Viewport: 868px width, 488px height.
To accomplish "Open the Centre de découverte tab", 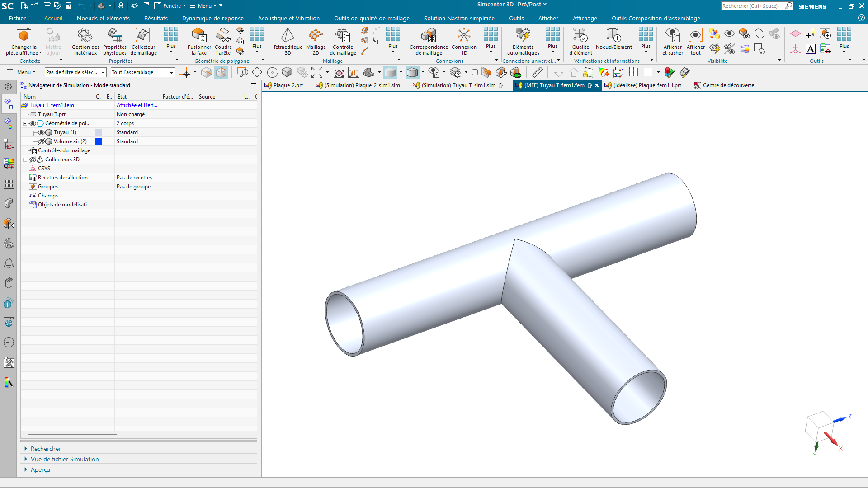I will (724, 85).
